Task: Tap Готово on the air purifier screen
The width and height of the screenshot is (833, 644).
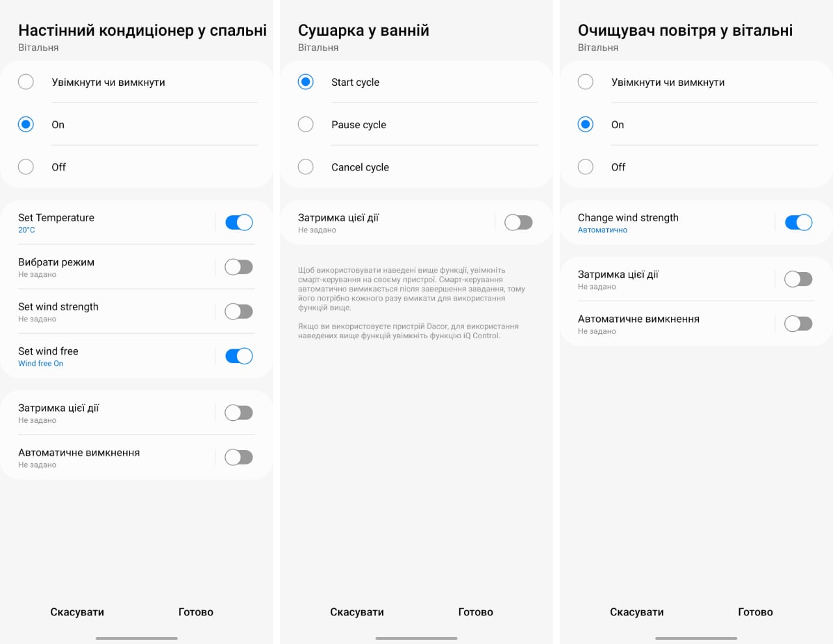Action: [756, 612]
